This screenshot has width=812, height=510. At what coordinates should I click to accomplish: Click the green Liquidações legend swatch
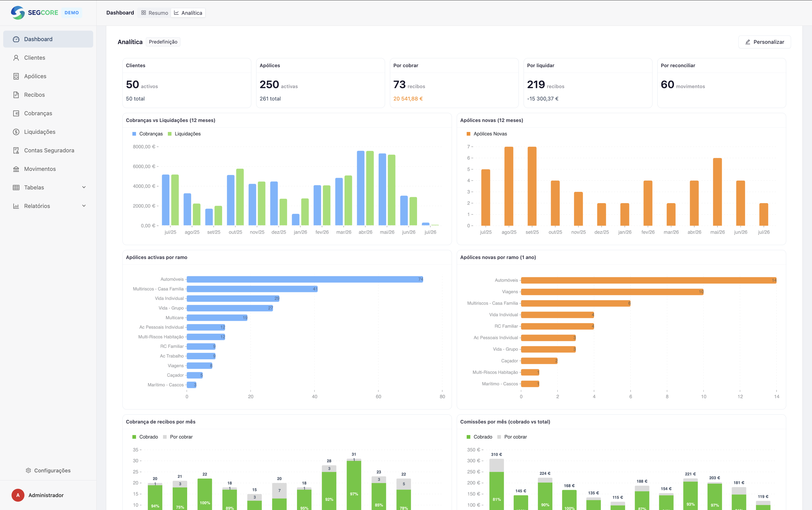(169, 134)
